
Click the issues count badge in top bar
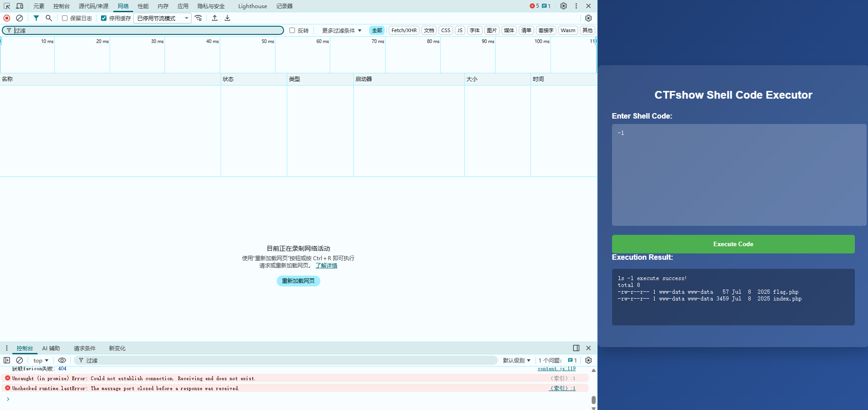[x=546, y=6]
